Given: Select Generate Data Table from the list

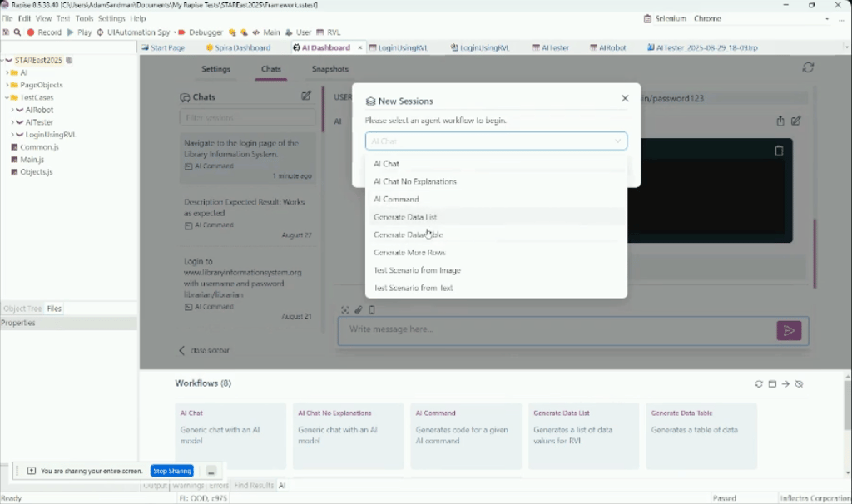Looking at the screenshot, I should pos(409,235).
